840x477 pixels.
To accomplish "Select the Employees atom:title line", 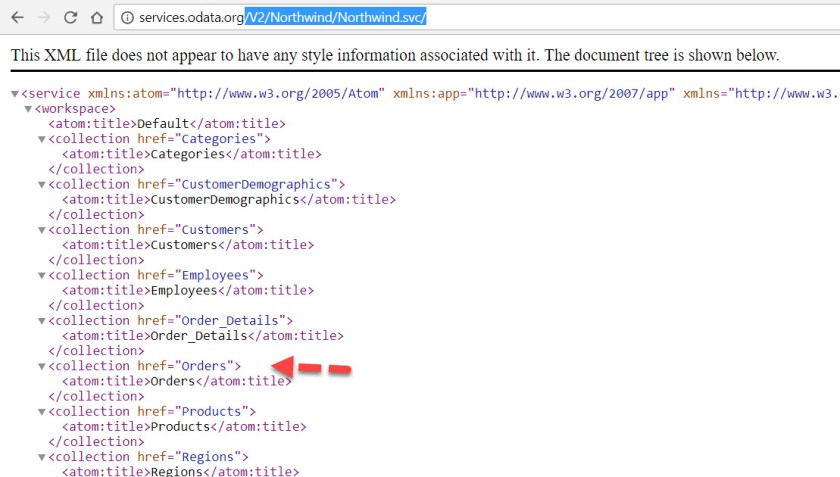I will [188, 290].
